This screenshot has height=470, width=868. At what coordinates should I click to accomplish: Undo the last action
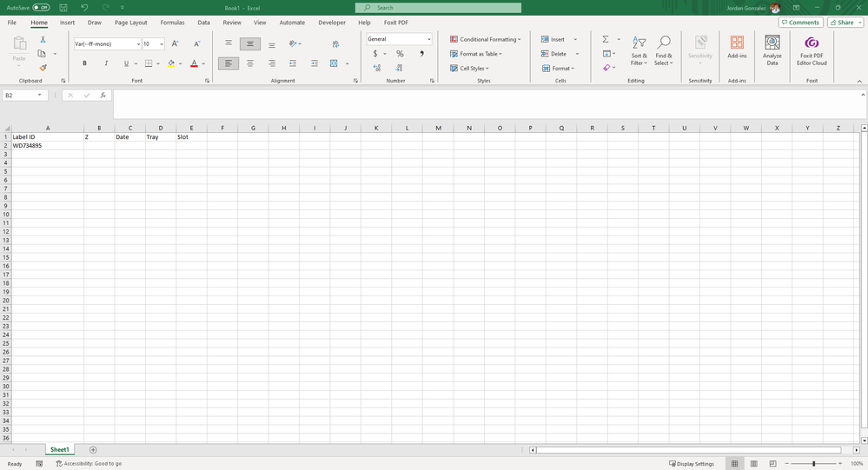(x=84, y=8)
